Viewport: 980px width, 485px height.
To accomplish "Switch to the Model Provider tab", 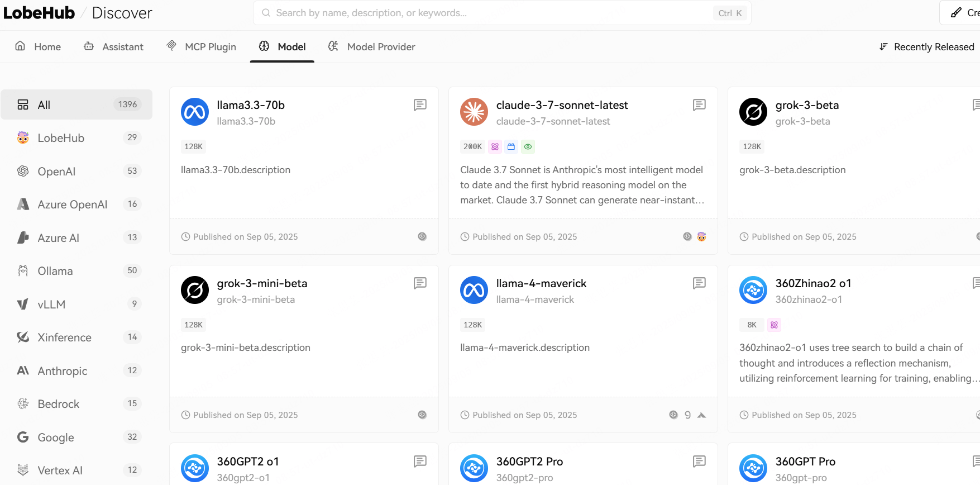I will click(371, 46).
